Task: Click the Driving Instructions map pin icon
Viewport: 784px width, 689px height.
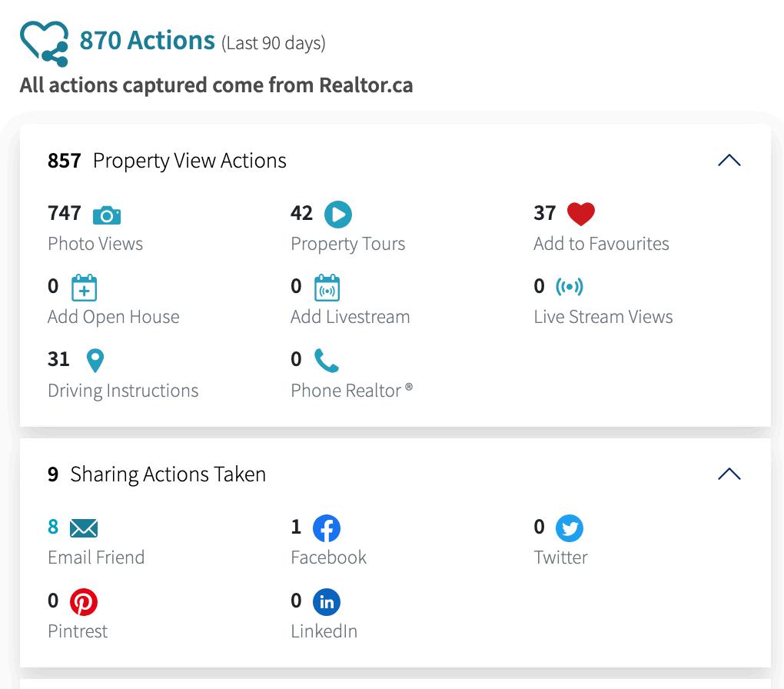Action: 95,360
